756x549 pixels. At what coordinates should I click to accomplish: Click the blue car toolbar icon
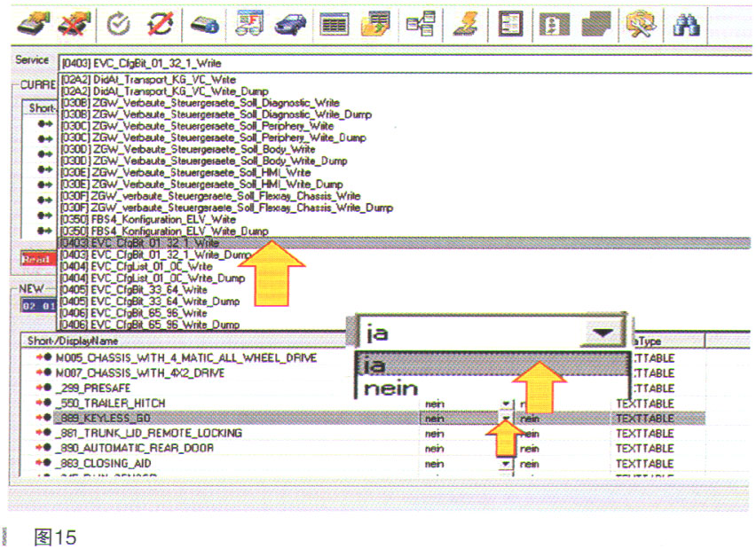pyautogui.click(x=291, y=24)
